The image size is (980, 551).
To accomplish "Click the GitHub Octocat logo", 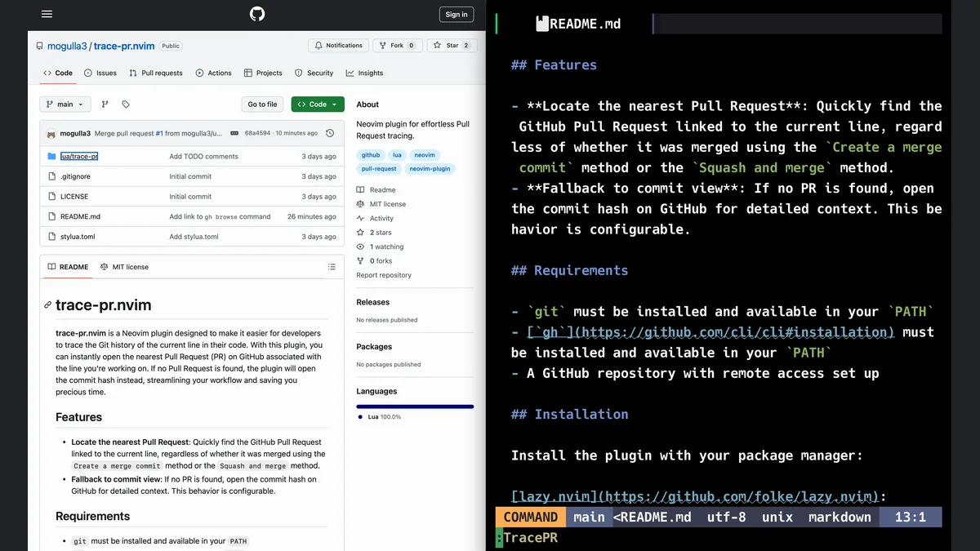I will tap(257, 14).
